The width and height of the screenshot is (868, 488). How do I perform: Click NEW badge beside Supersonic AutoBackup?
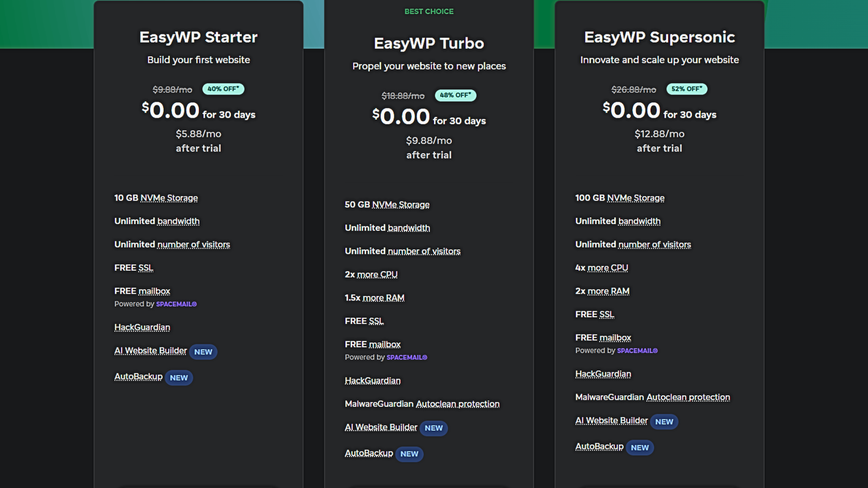click(x=640, y=448)
